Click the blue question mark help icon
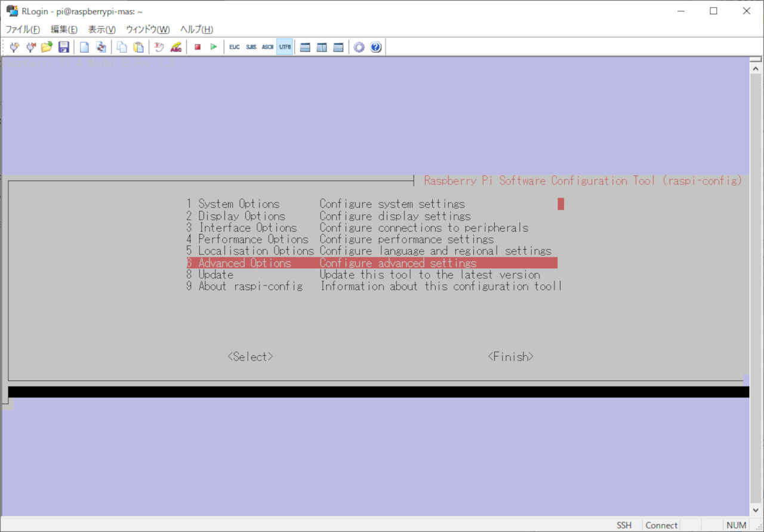 point(375,47)
